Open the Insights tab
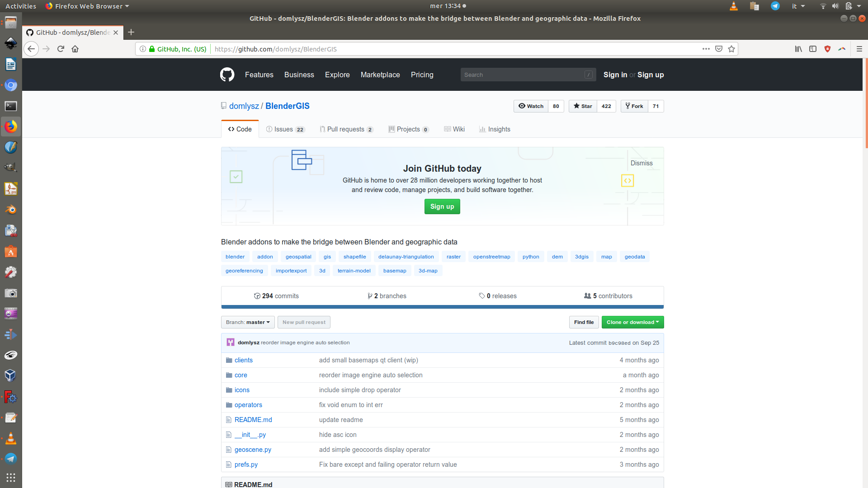The width and height of the screenshot is (868, 488). [495, 129]
